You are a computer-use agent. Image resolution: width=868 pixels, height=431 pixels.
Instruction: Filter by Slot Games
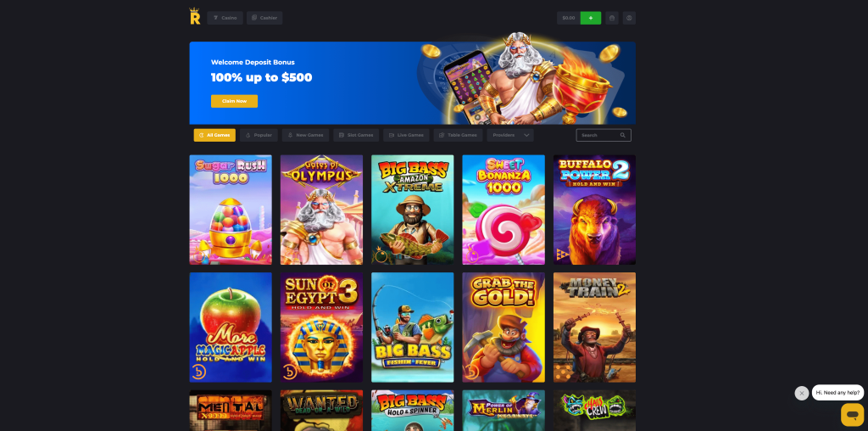pos(356,135)
